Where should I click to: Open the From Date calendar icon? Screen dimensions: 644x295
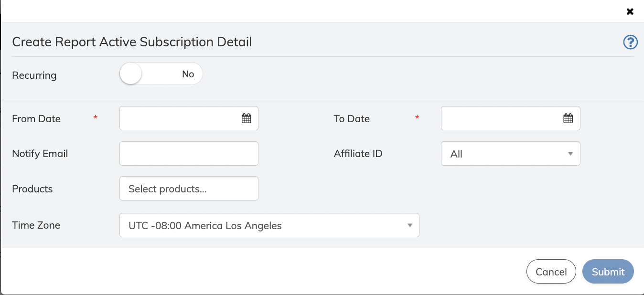(x=247, y=118)
